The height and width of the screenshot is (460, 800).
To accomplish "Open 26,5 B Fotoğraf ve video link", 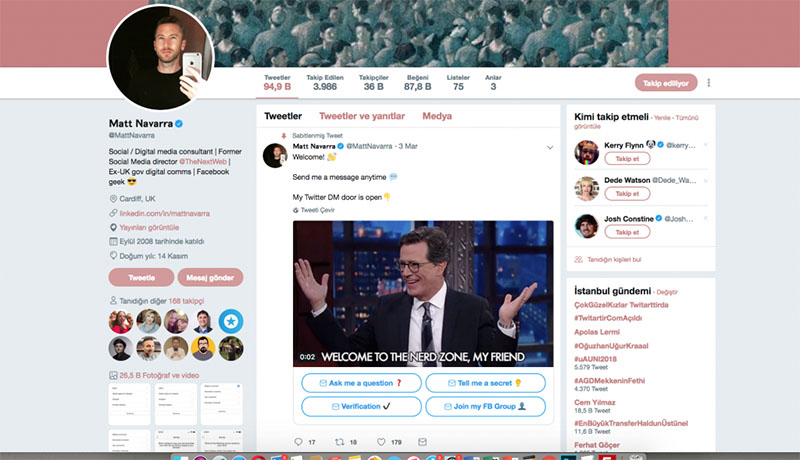I will point(159,375).
